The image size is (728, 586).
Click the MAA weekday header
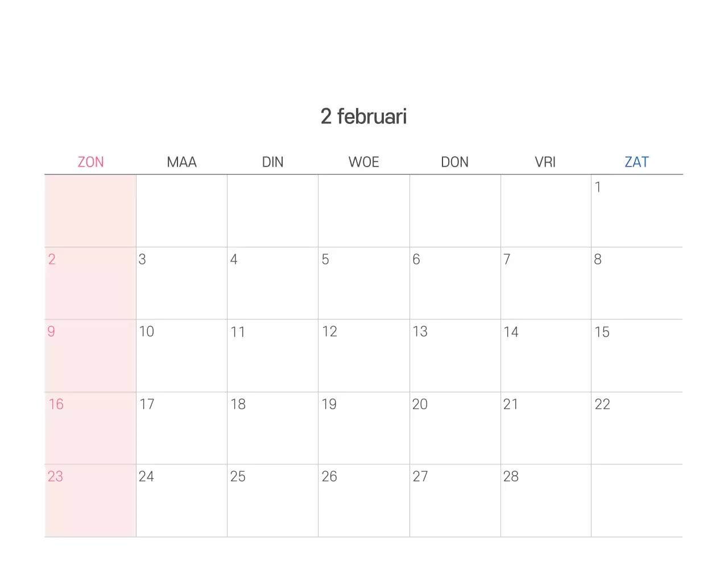tap(181, 162)
